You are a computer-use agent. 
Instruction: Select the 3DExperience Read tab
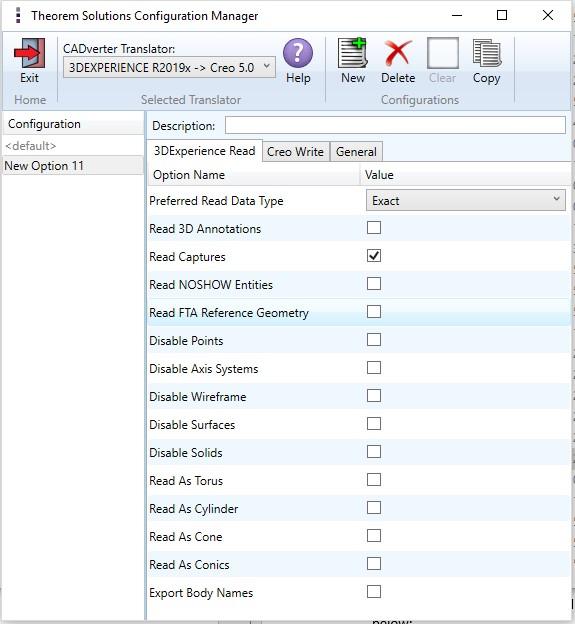tap(205, 151)
